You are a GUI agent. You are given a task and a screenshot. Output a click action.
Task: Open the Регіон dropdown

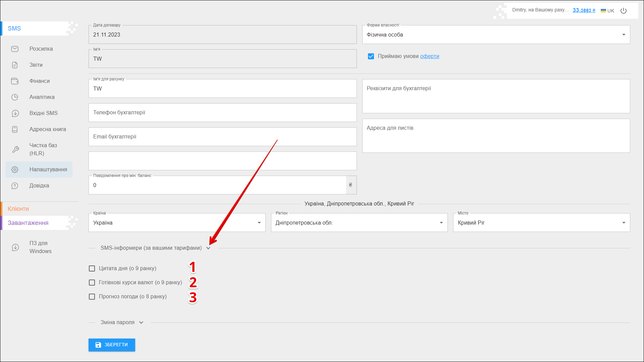pos(359,223)
